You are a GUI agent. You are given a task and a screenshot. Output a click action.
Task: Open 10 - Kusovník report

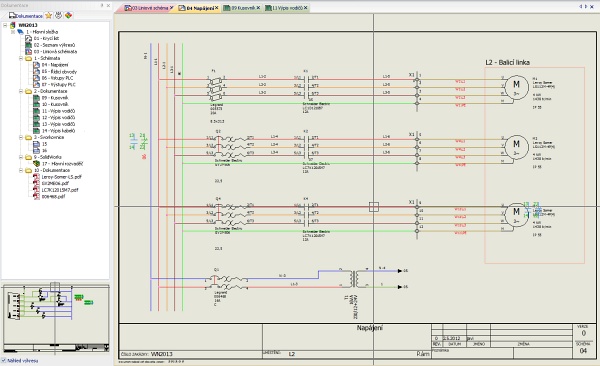pyautogui.click(x=55, y=104)
